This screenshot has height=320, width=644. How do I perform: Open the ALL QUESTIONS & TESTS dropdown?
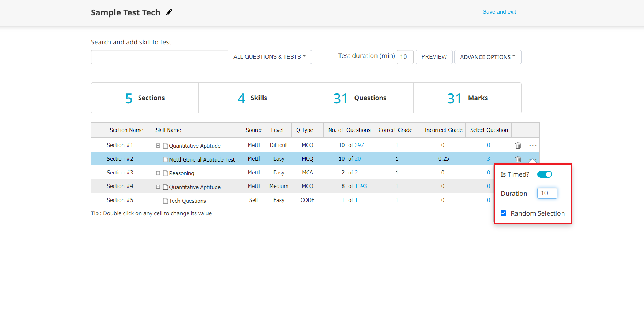point(269,57)
